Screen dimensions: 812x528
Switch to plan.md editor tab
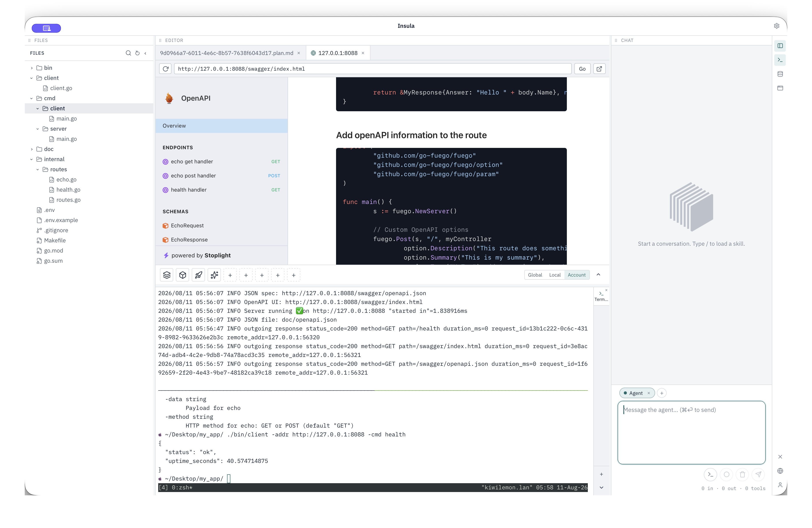227,53
